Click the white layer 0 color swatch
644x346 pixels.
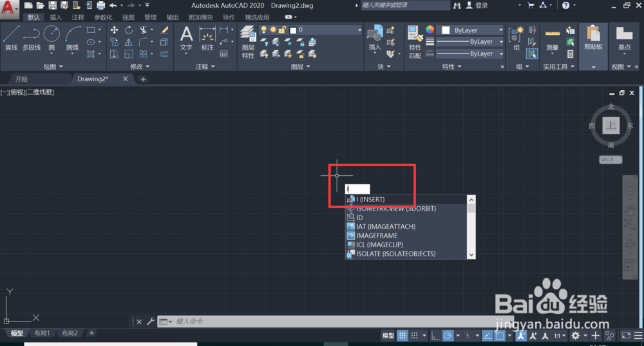[x=293, y=30]
